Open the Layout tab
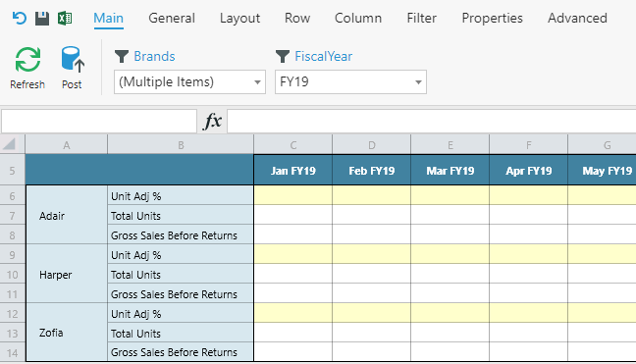Screen dimensions: 636x364 pyautogui.click(x=239, y=19)
